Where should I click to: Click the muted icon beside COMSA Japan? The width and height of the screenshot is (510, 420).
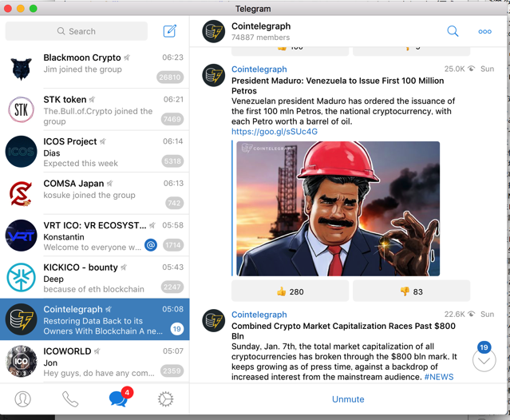tap(110, 184)
